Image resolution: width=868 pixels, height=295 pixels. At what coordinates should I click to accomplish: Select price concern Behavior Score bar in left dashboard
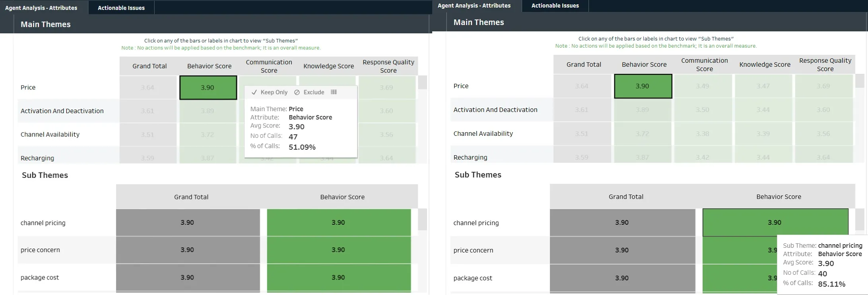click(x=339, y=250)
